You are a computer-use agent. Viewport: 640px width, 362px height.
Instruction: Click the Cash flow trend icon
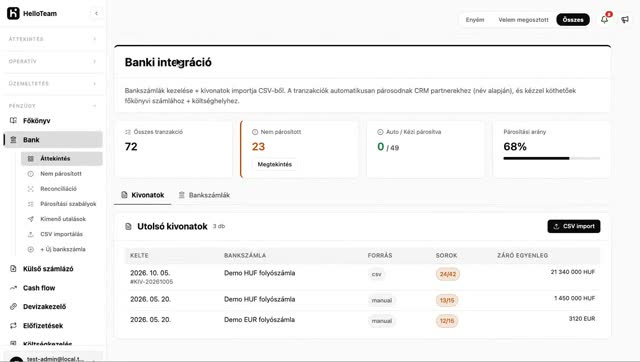(13, 288)
